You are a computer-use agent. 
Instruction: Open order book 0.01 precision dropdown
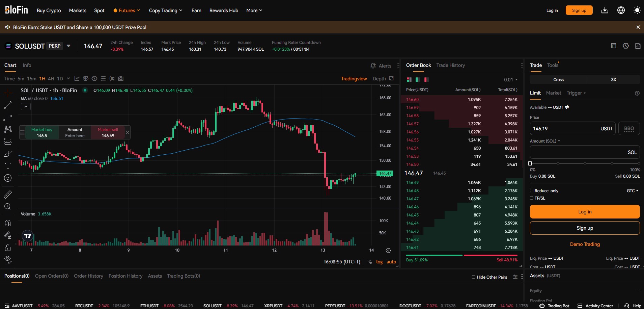(x=511, y=80)
